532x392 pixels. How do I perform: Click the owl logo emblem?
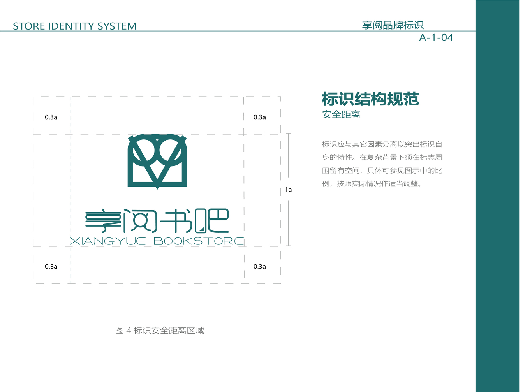point(157,162)
